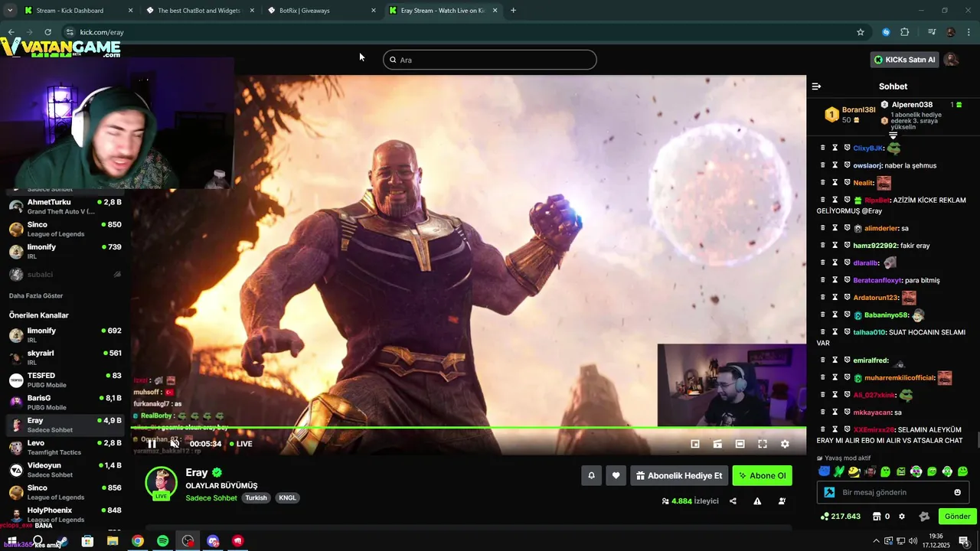Switch to BotRix Giveaways tab
Image resolution: width=980 pixels, height=551 pixels.
tap(322, 11)
